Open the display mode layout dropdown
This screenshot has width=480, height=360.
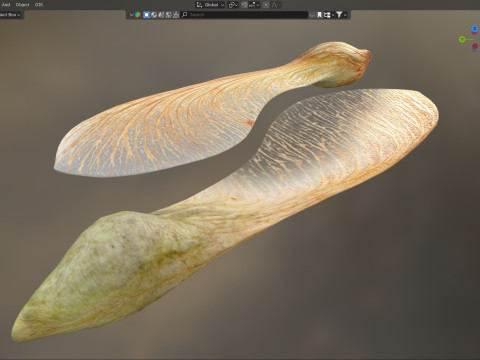pos(329,15)
